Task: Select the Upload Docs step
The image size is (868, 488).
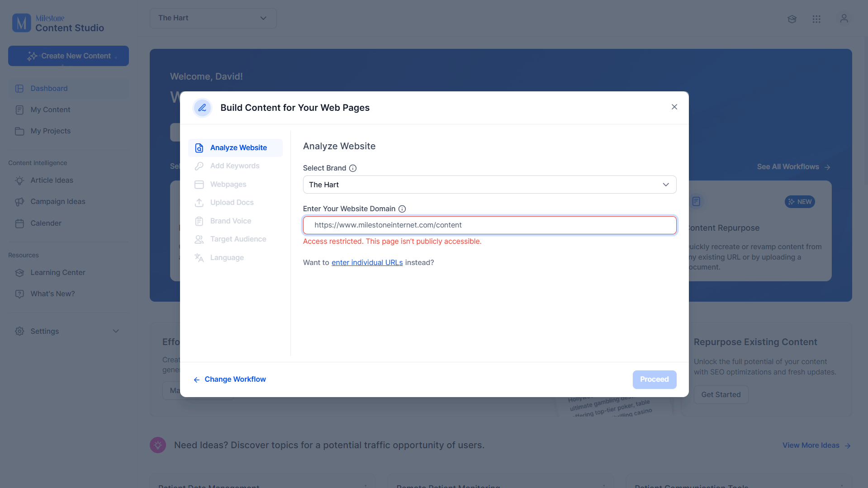Action: click(235, 203)
